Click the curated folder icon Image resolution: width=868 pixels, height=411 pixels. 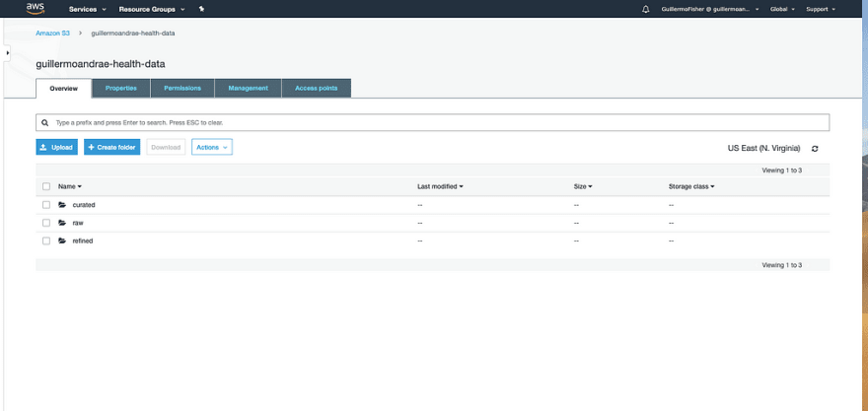[62, 205]
